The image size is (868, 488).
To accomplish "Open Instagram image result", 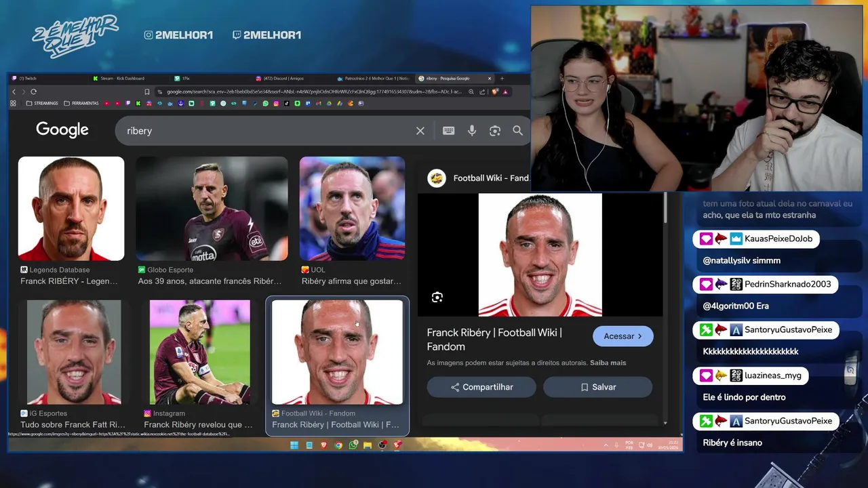I will click(200, 352).
